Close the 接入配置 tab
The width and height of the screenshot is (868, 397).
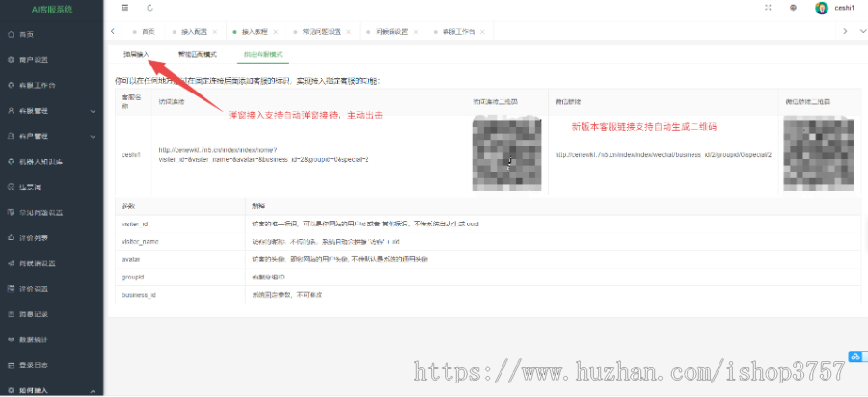click(x=215, y=32)
